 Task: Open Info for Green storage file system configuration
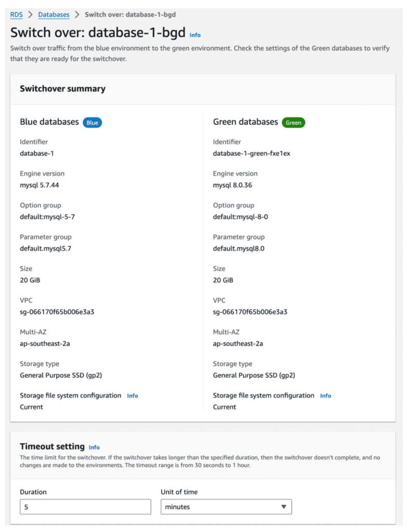tap(325, 396)
